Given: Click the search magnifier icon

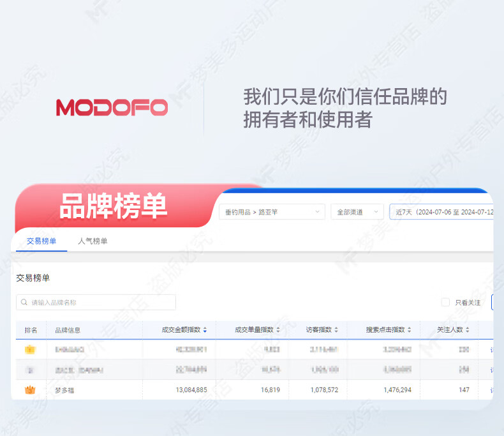Looking at the screenshot, I should point(24,302).
